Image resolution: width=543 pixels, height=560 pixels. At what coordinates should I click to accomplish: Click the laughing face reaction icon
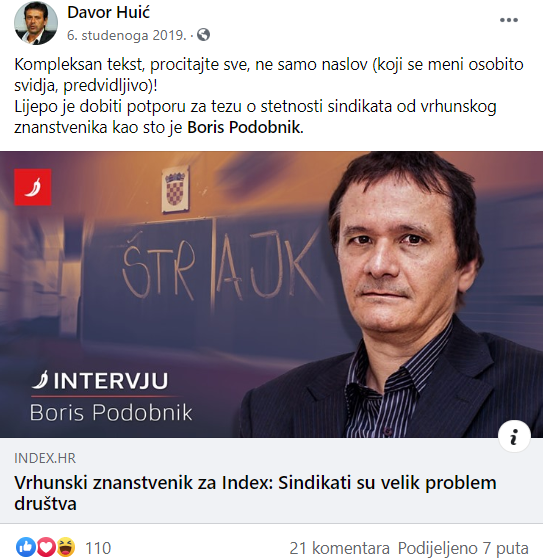(66, 547)
